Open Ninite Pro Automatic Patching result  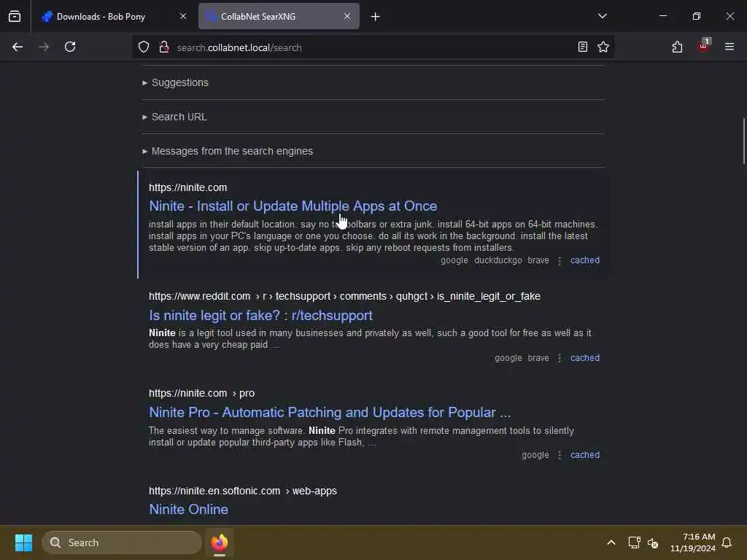(x=330, y=413)
